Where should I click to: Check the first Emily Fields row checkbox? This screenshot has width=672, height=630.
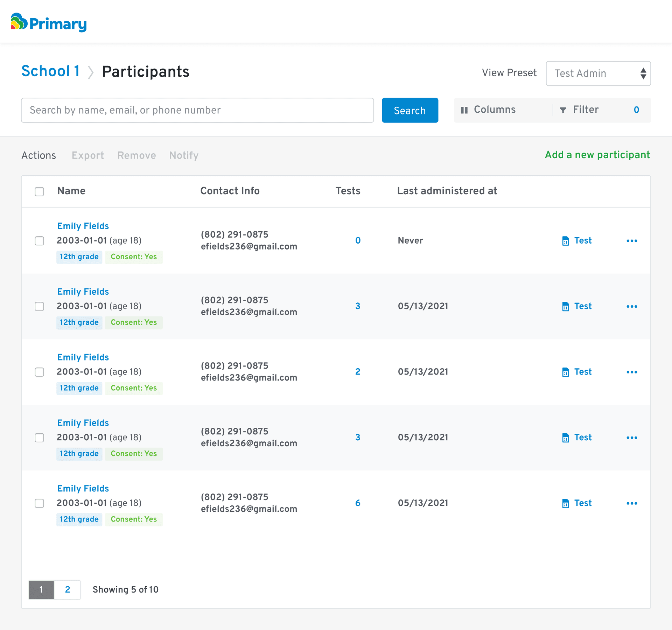40,241
